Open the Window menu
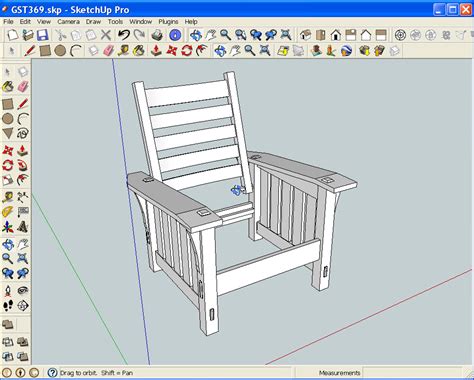This screenshot has height=380, width=474. (141, 22)
